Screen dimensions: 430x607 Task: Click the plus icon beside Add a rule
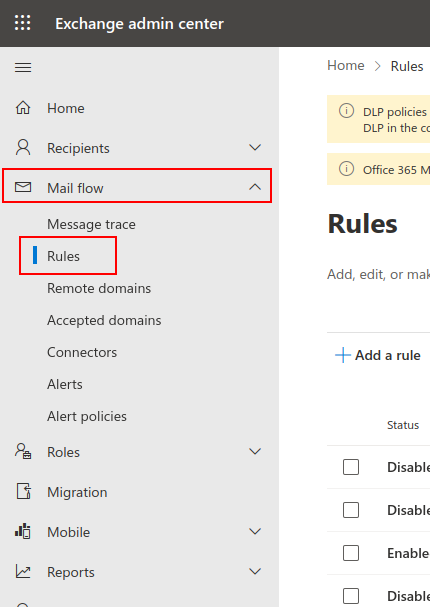pos(343,355)
